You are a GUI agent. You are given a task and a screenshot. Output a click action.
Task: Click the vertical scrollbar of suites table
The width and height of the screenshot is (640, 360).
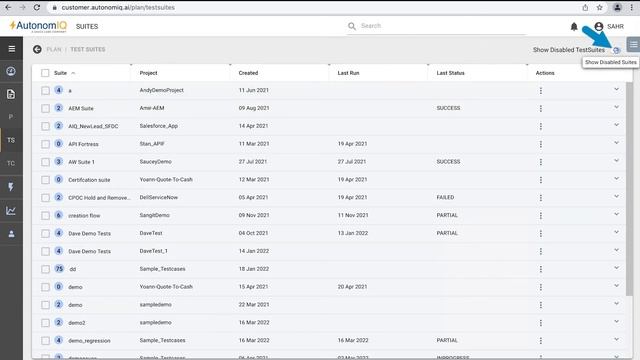[629, 189]
